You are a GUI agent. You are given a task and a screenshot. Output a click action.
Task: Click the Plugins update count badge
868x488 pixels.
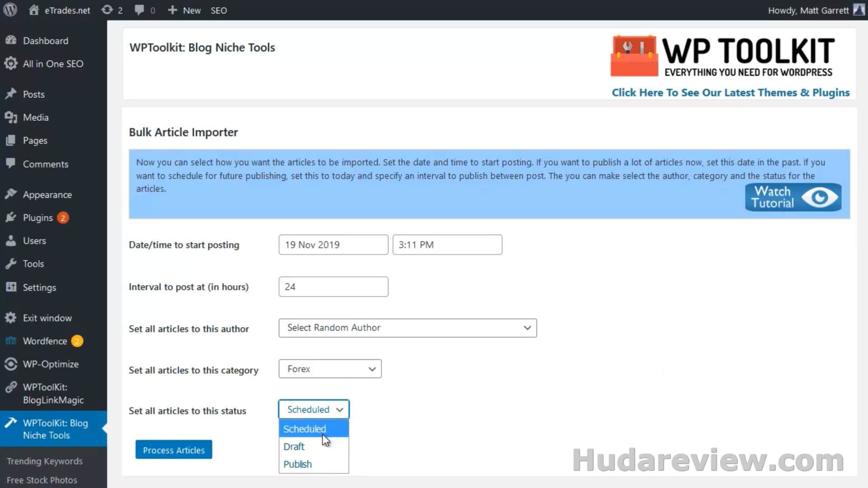click(x=63, y=218)
